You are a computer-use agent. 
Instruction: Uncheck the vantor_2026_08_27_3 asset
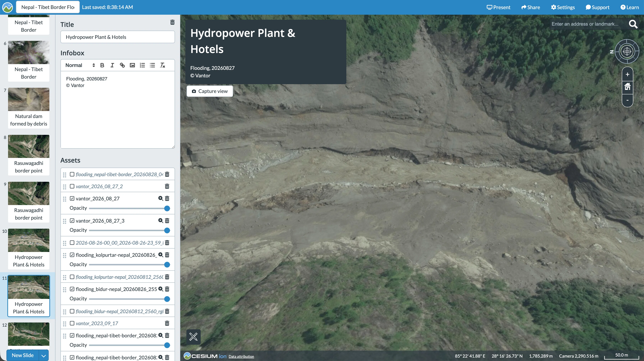pos(72,221)
